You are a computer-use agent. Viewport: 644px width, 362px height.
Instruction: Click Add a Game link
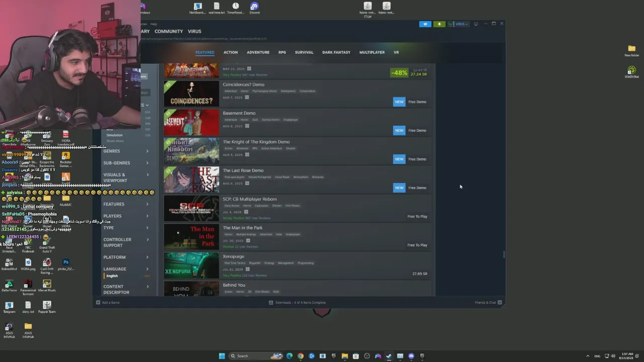(108, 303)
